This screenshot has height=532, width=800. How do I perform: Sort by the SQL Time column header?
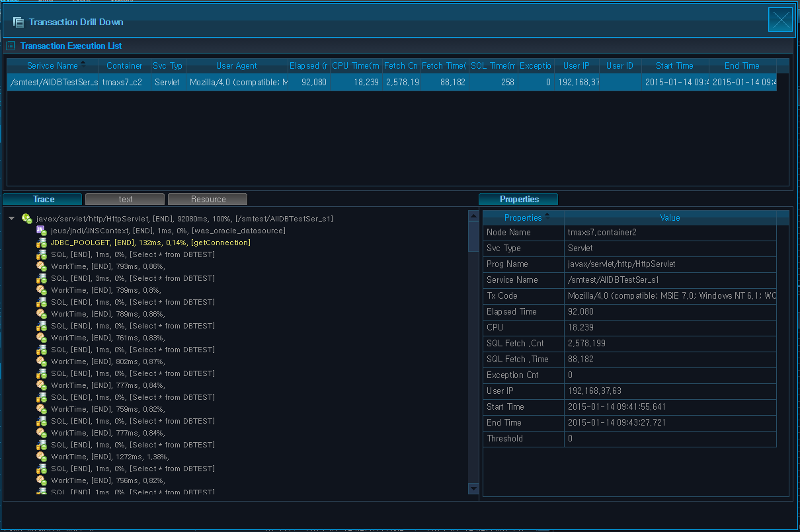pos(493,65)
